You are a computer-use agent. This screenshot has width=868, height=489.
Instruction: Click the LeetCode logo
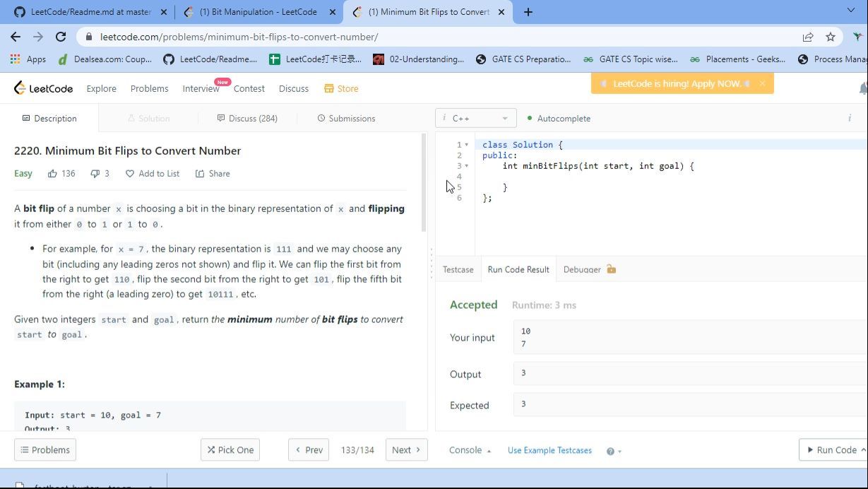coord(43,88)
